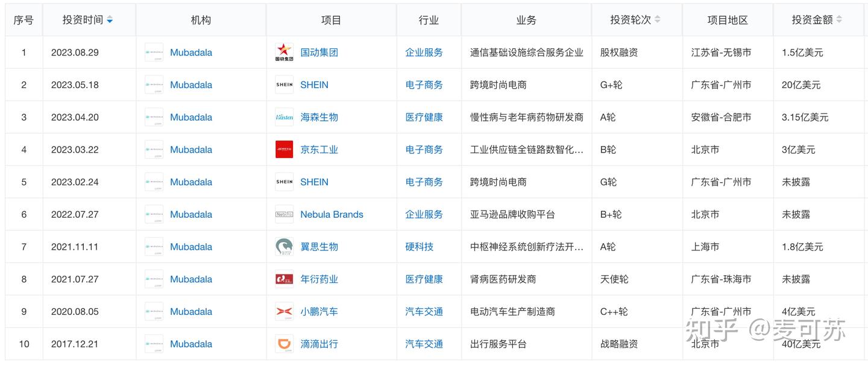Click the 电子商务 industry tag

click(x=424, y=84)
